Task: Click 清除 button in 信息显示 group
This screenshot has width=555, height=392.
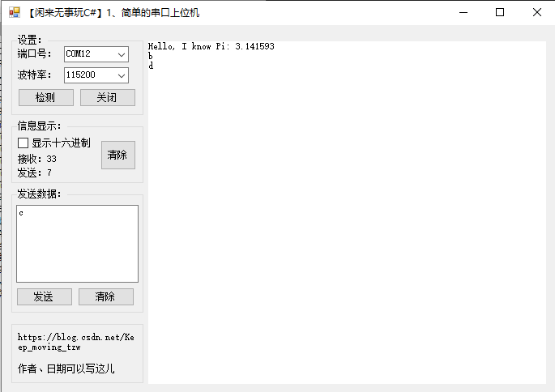Action: click(118, 155)
